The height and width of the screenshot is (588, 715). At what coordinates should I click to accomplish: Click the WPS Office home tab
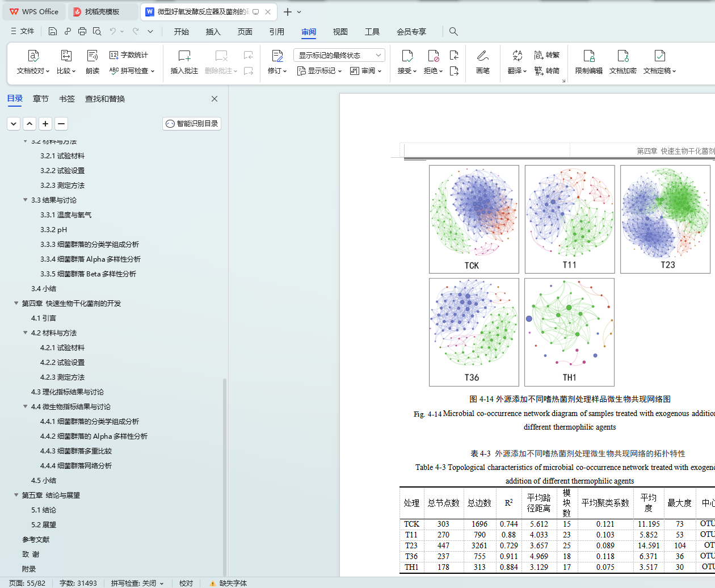35,12
